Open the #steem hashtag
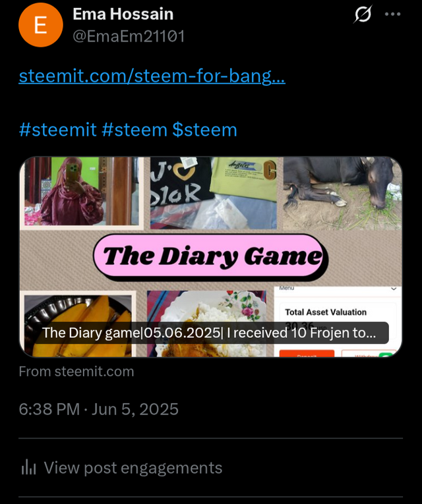422x504 pixels. pyautogui.click(x=135, y=130)
